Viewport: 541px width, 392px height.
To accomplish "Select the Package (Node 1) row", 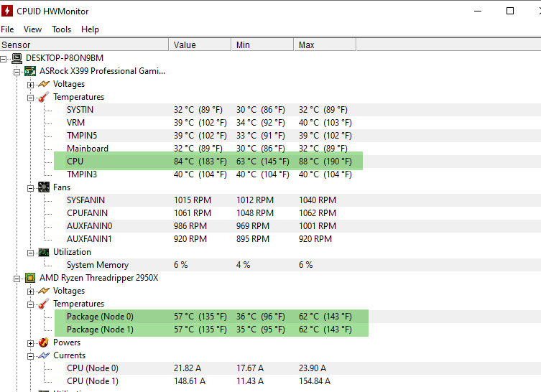I will (x=303, y=330).
